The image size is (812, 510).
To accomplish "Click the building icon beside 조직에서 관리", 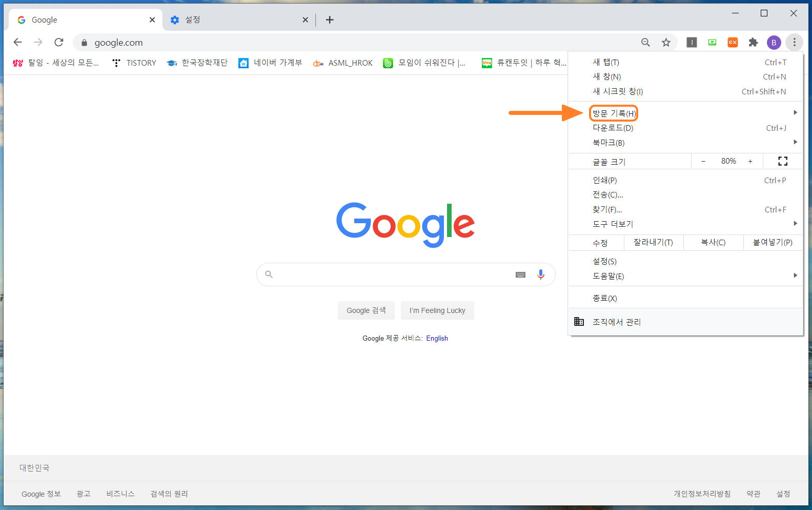I will (x=579, y=322).
